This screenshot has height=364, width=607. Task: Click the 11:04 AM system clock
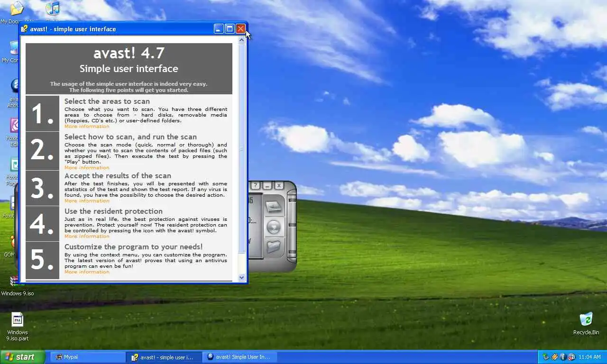(x=590, y=357)
